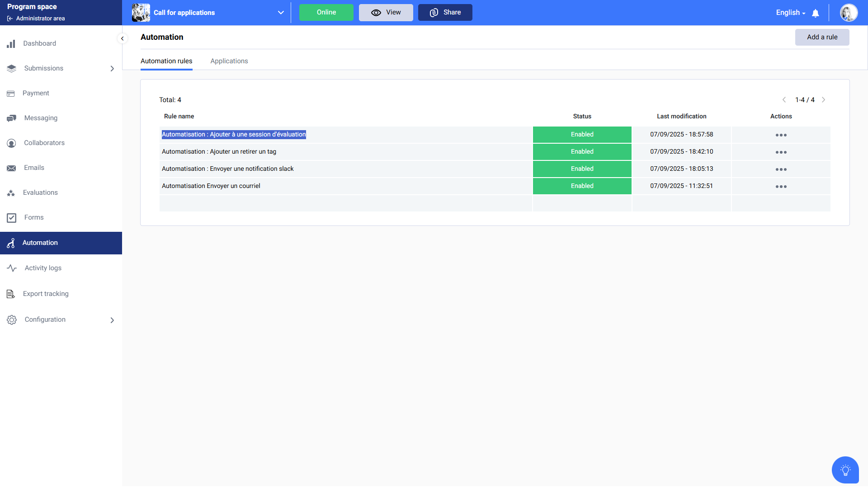868x488 pixels.
Task: Open actions menu for évaluation session rule
Action: click(781, 135)
